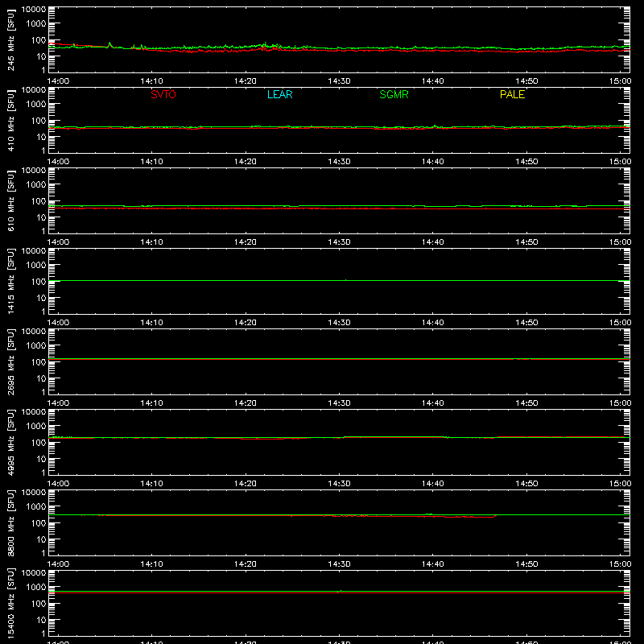Select the 8800 MHz [SFU] axis label
This screenshot has width=644, height=644.
(x=10, y=522)
